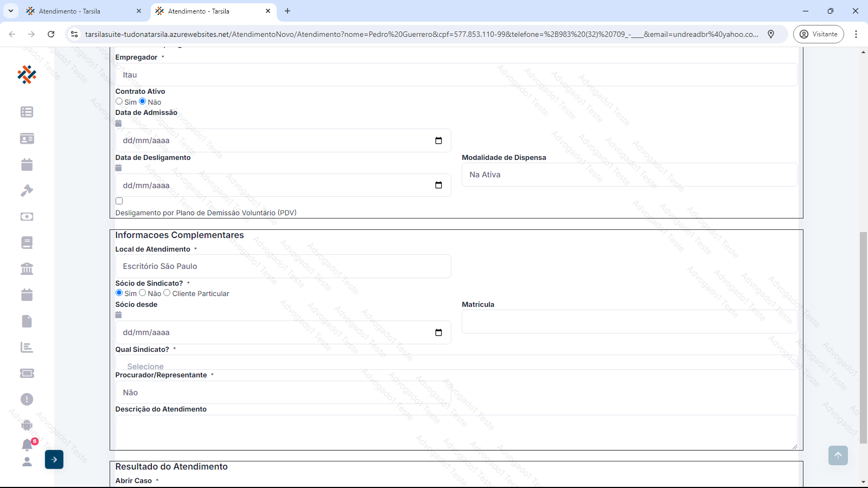Click into the Matrícula input field
Image resolution: width=868 pixels, height=488 pixels.
(x=629, y=322)
